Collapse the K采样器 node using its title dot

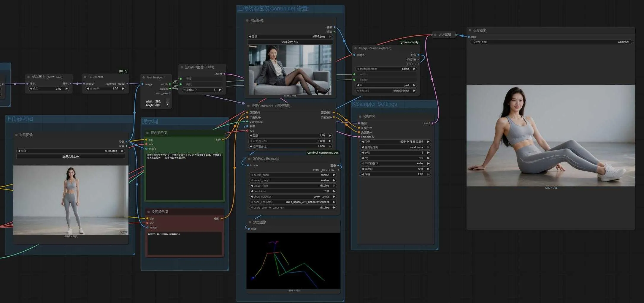coord(360,116)
